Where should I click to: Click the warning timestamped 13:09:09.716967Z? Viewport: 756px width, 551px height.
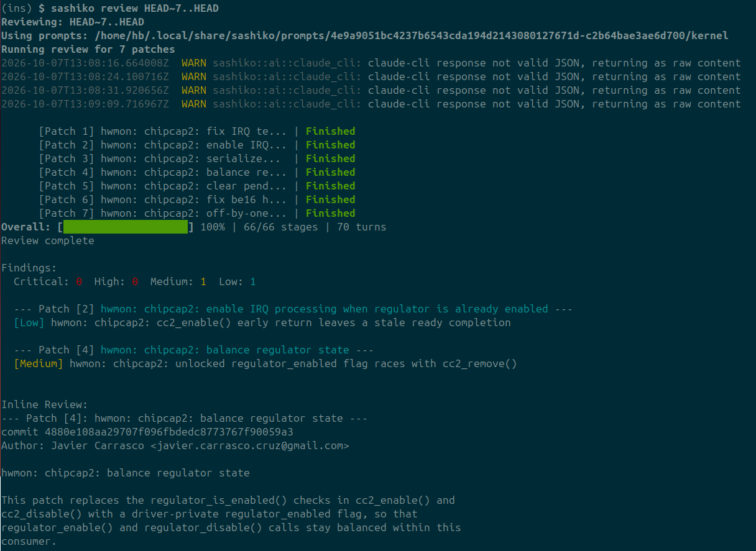(x=371, y=104)
